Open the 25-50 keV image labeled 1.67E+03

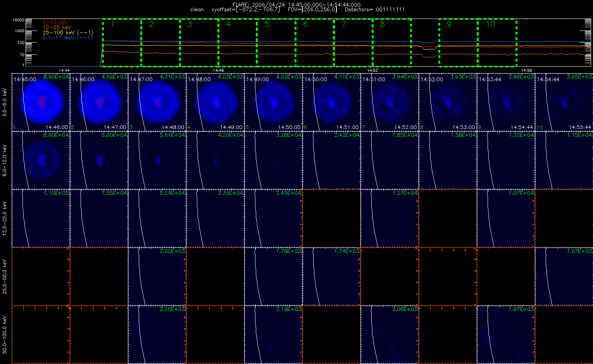(564, 276)
